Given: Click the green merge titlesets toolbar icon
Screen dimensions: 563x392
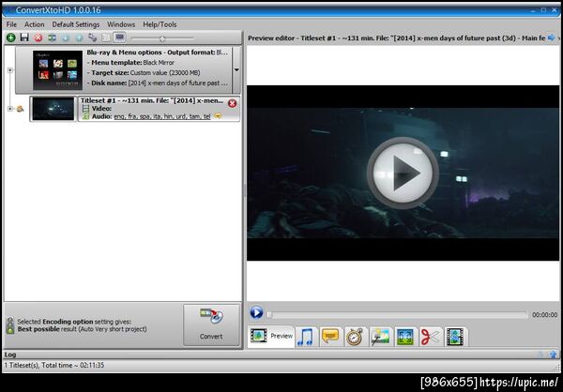Looking at the screenshot, I should tap(52, 38).
